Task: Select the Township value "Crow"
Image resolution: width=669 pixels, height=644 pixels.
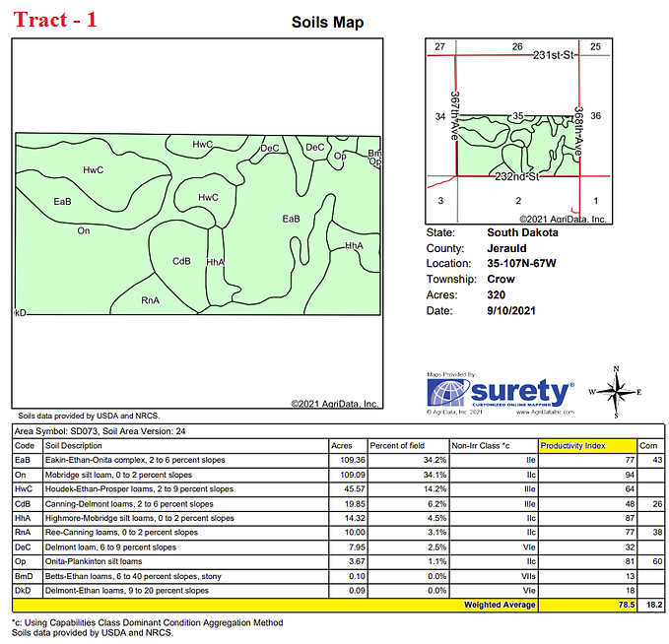Action: (x=501, y=279)
